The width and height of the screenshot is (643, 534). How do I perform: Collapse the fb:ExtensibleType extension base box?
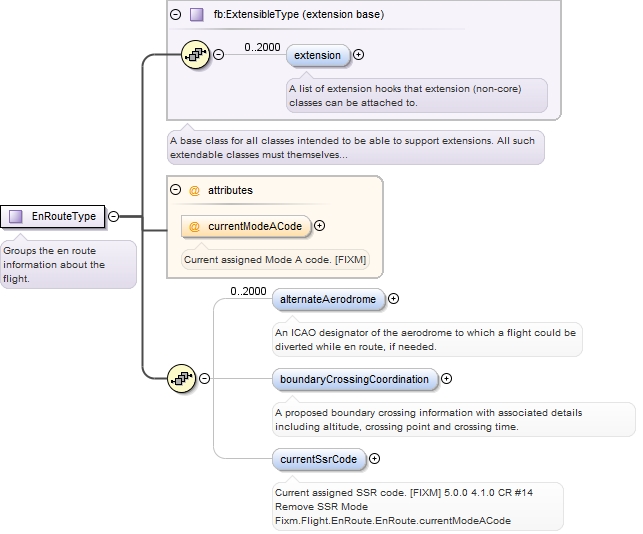[x=176, y=15]
